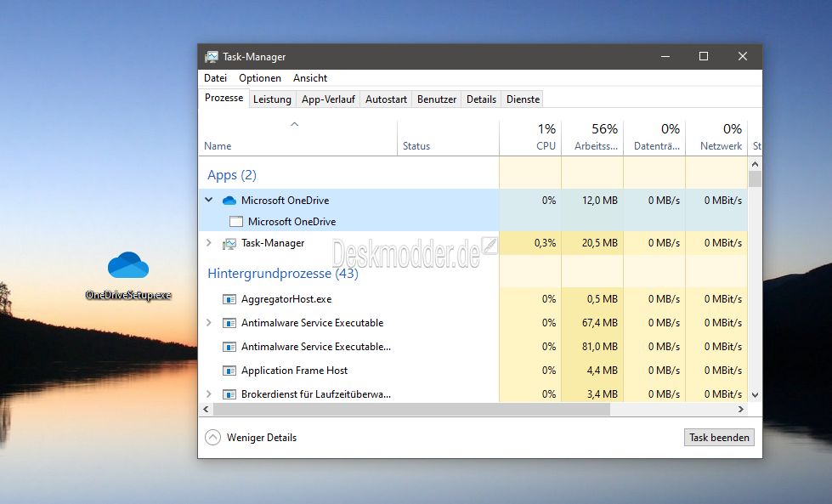Image resolution: width=832 pixels, height=504 pixels.
Task: Click the Microsoft OneDrive cloud icon
Action: pos(229,201)
